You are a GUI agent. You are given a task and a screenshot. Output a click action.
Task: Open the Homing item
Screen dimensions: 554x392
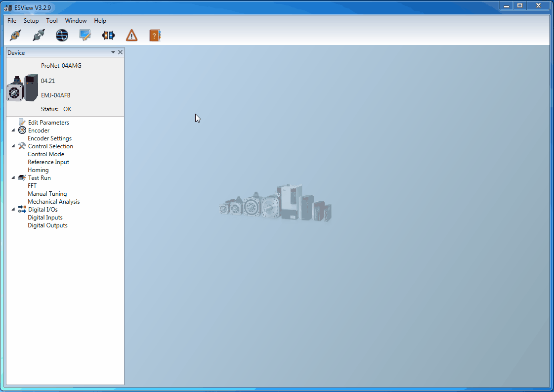(x=38, y=170)
